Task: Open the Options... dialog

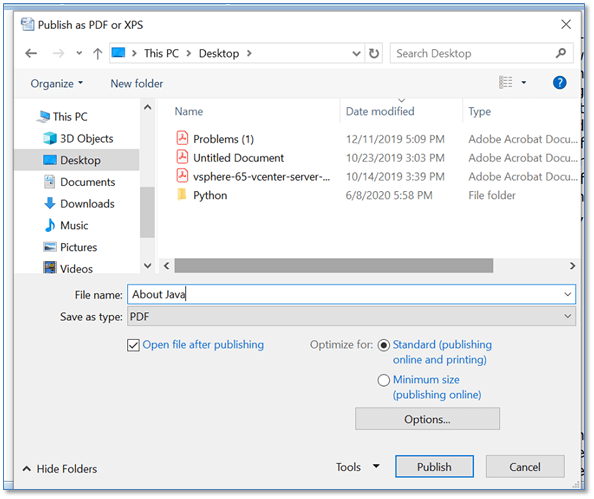Action: tap(427, 419)
